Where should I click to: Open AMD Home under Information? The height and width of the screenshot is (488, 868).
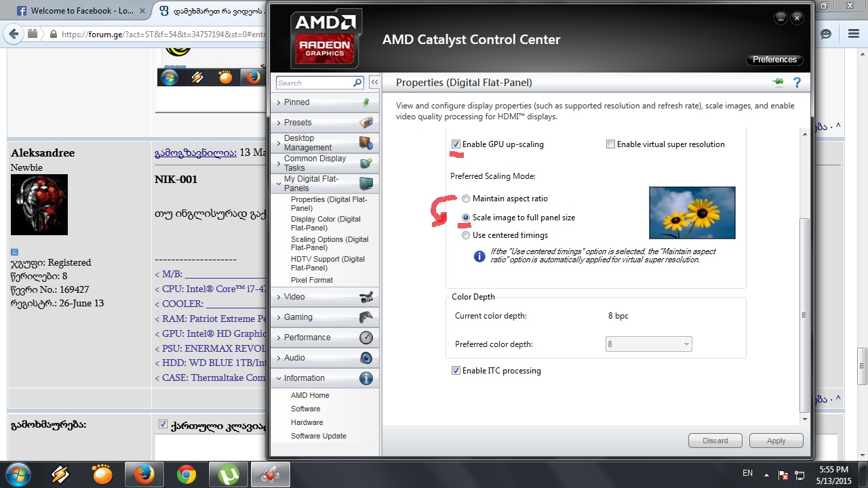pyautogui.click(x=310, y=395)
